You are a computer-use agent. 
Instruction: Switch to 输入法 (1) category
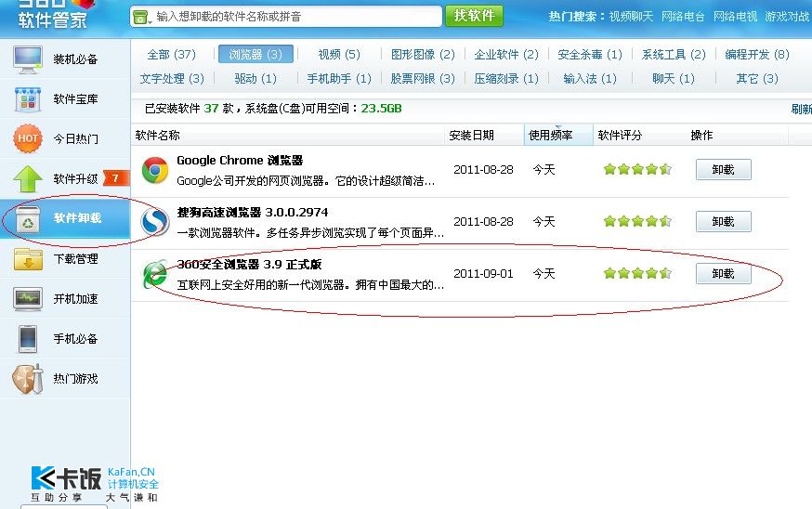(590, 79)
